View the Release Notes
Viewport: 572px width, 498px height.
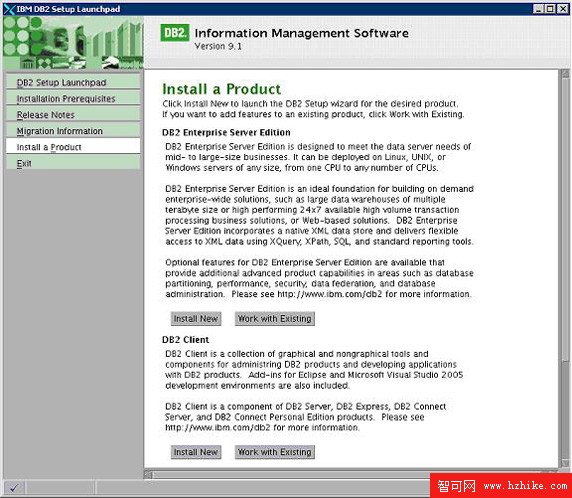coord(73,115)
